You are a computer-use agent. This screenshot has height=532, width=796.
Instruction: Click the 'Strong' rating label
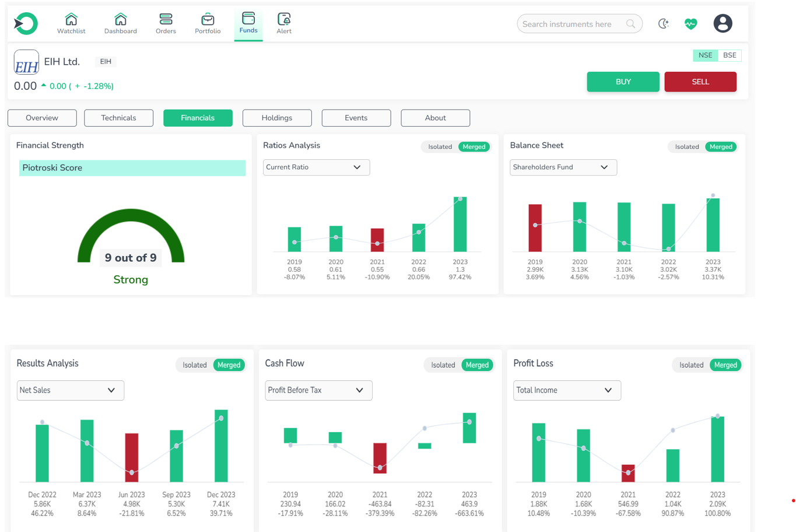pyautogui.click(x=131, y=280)
